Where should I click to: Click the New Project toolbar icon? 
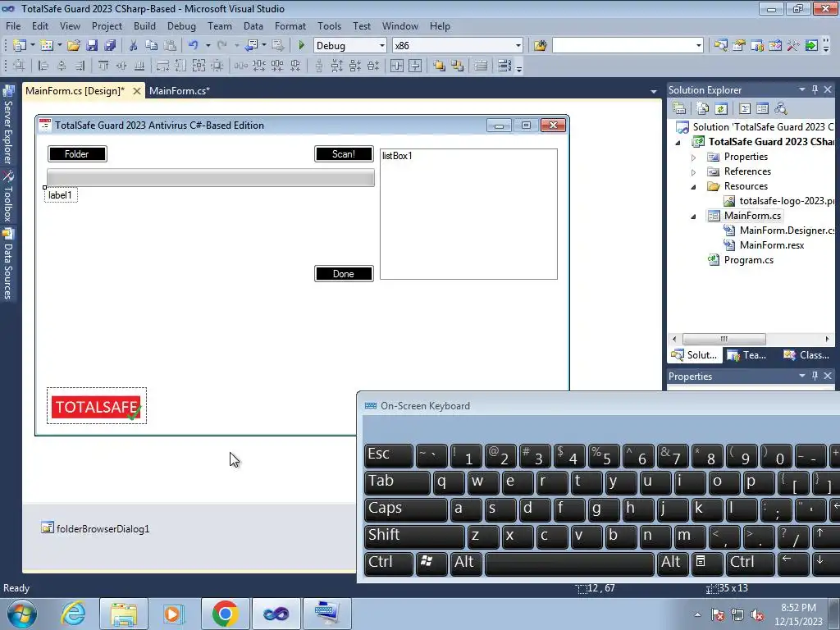20,46
